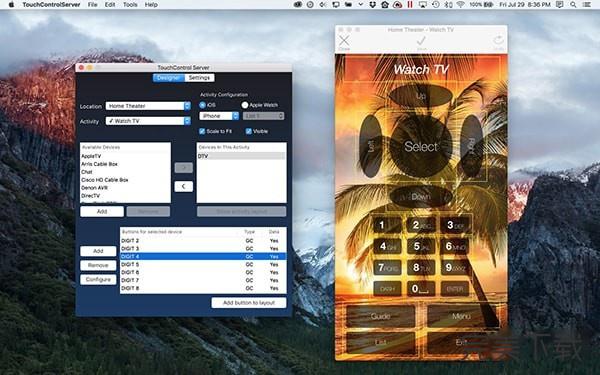The image size is (600, 375).
Task: Click the Undo arrow icon in the Watch TV preview
Action: point(498,41)
